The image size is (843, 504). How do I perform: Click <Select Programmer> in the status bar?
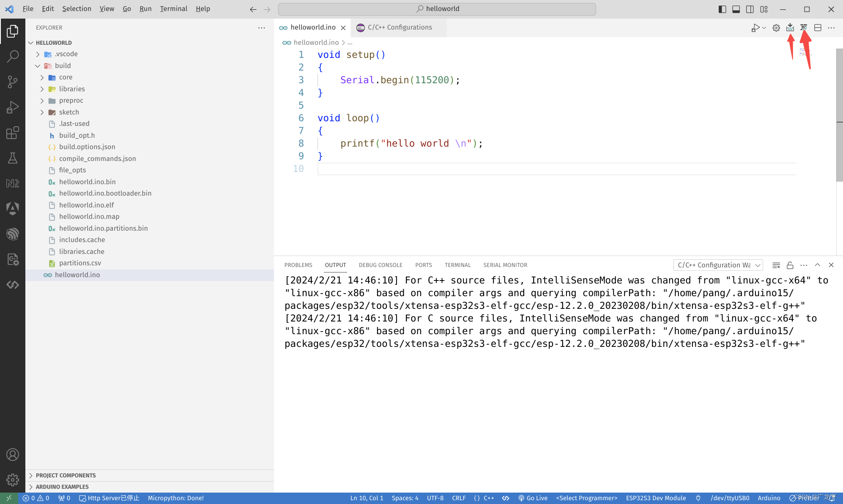[586, 498]
